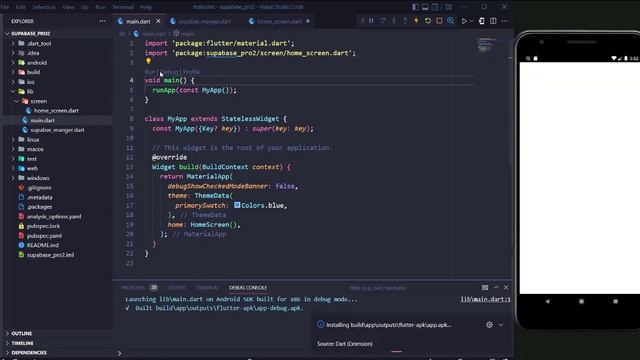The width and height of the screenshot is (640, 360).
Task: Tap emulator home navigation button
Action: coord(581,301)
